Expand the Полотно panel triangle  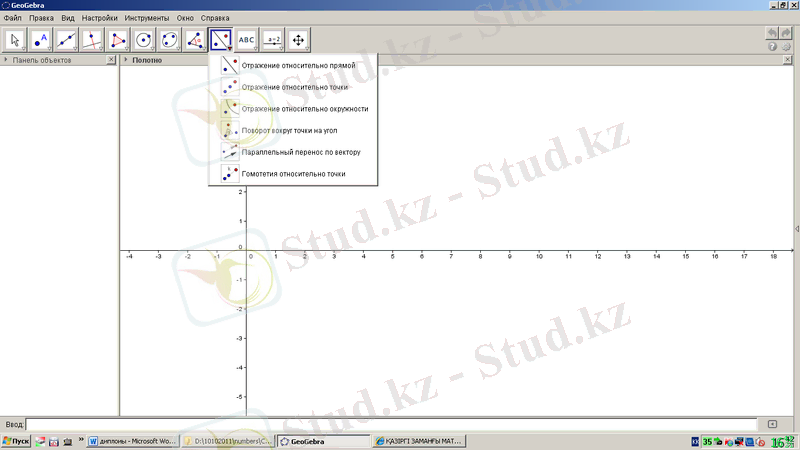126,60
